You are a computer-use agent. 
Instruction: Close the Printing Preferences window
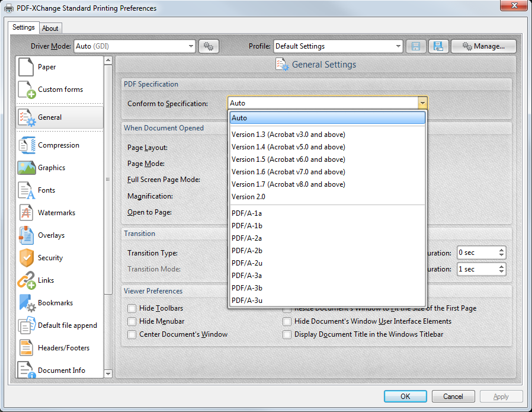point(514,5)
